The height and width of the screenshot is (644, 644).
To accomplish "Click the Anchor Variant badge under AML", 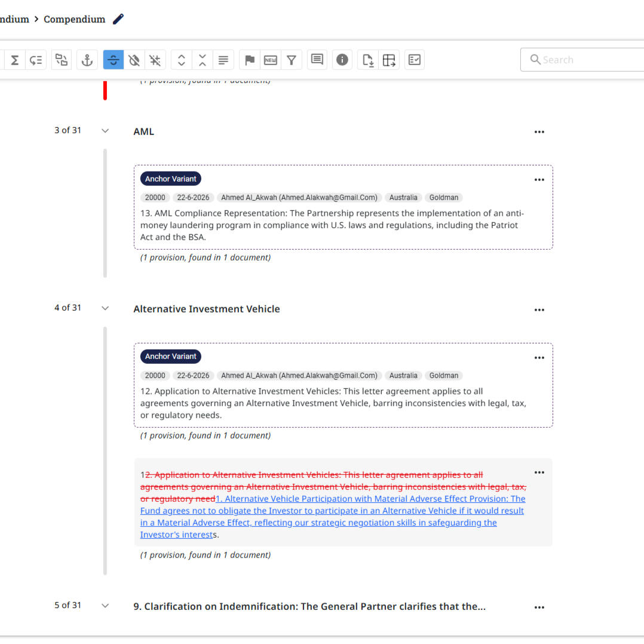I will 170,179.
